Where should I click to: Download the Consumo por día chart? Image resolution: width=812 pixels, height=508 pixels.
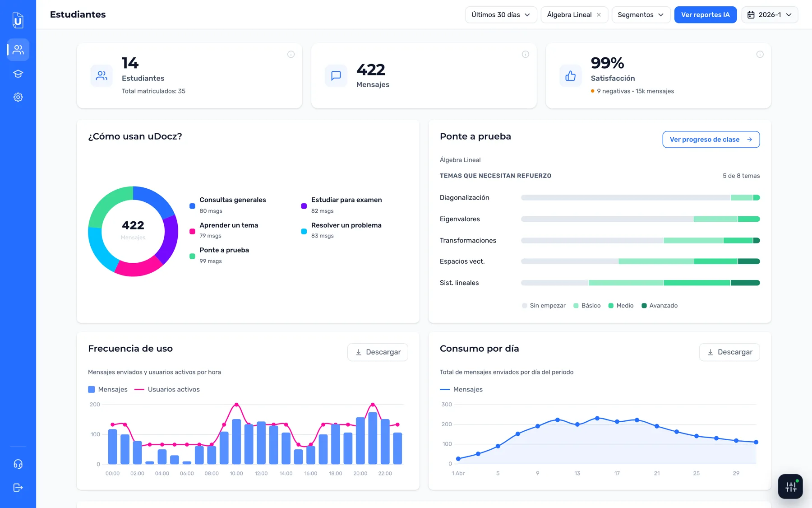729,352
